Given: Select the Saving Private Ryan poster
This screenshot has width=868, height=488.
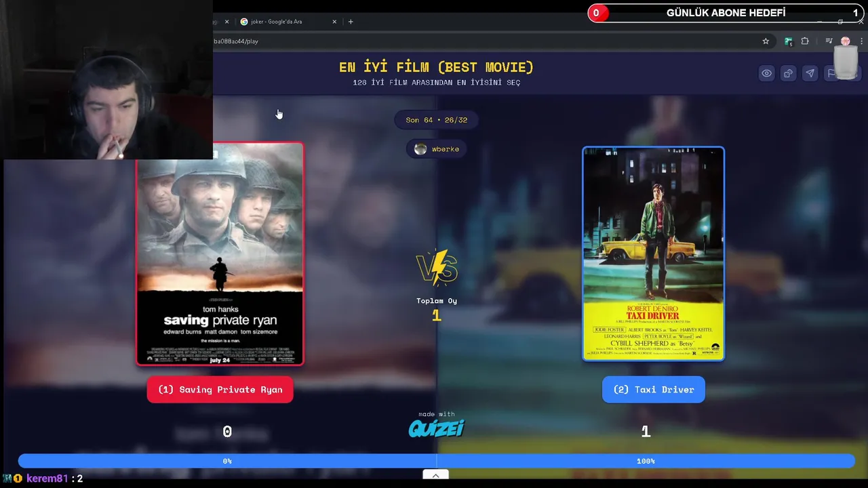Looking at the screenshot, I should (x=220, y=254).
